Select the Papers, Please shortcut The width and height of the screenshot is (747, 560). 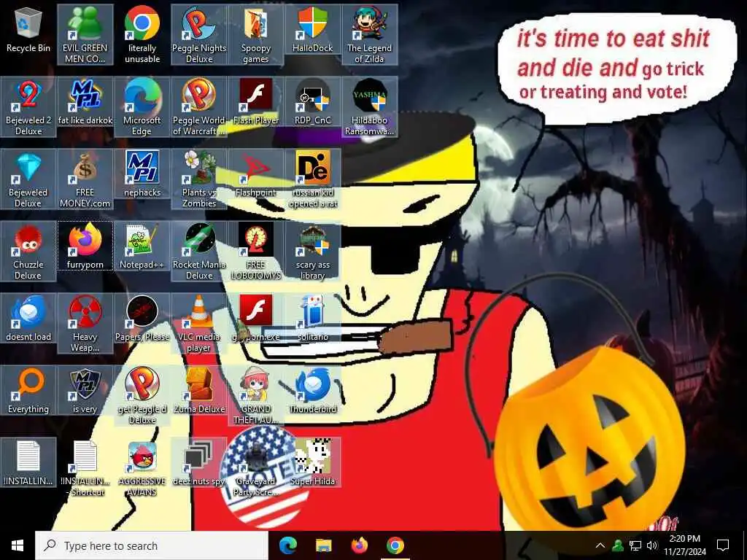[142, 319]
